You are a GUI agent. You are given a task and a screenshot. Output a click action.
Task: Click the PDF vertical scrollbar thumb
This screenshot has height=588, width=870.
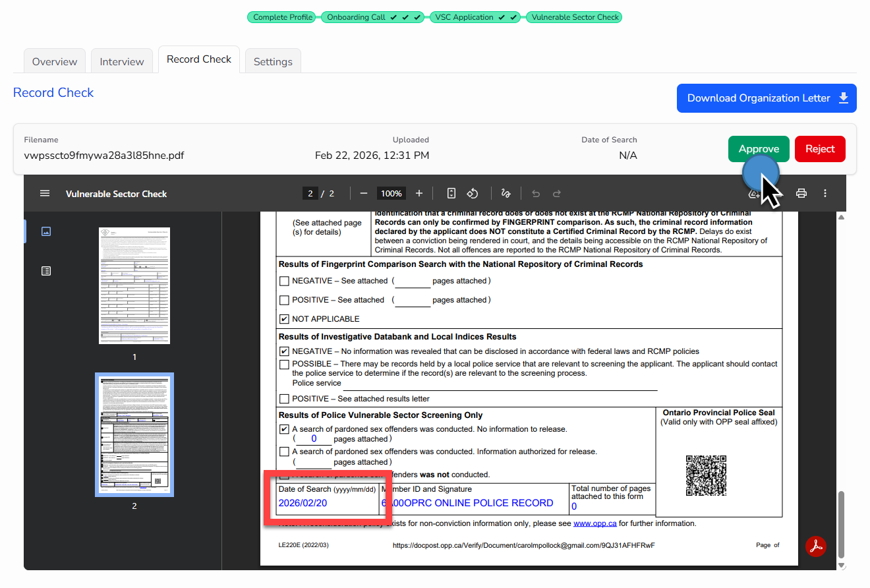click(841, 524)
